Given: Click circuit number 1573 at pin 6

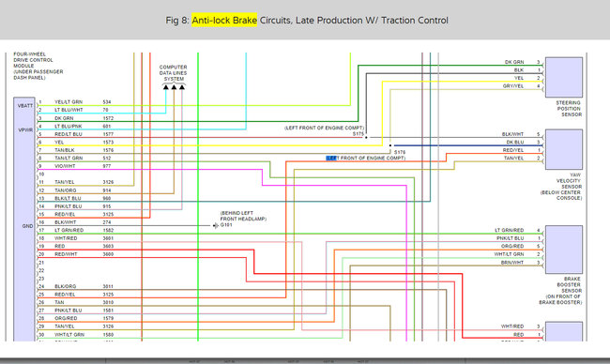Looking at the screenshot, I should click(x=108, y=143).
